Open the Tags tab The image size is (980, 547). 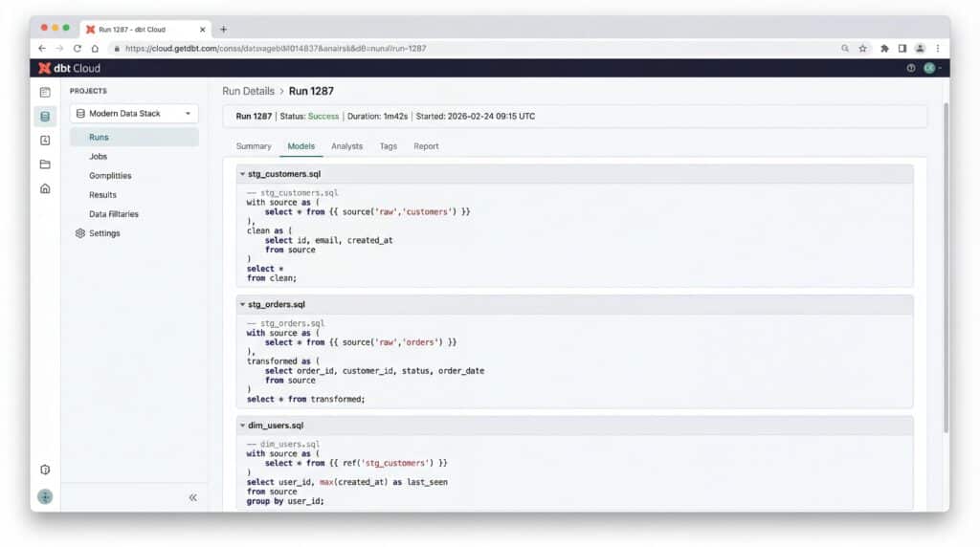click(389, 146)
